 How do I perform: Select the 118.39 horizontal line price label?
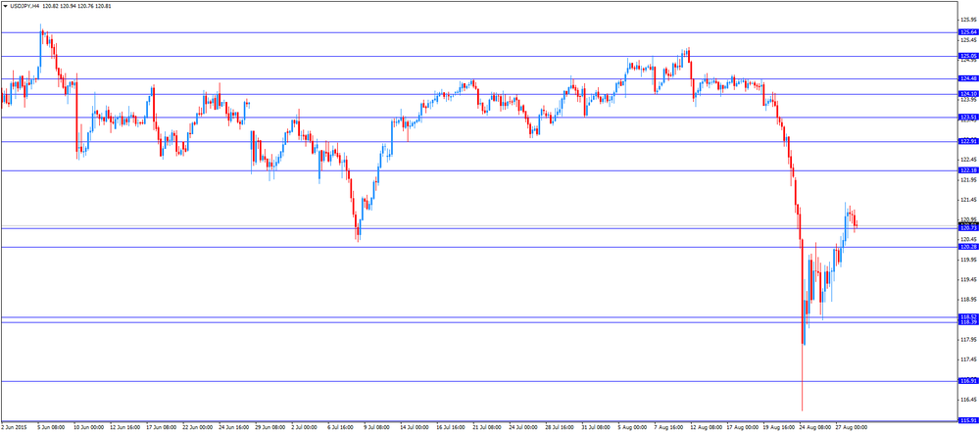[x=968, y=322]
